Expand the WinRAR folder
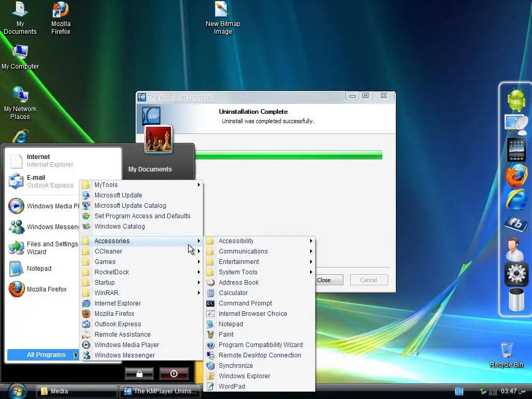Image resolution: width=532 pixels, height=399 pixels. [x=141, y=293]
